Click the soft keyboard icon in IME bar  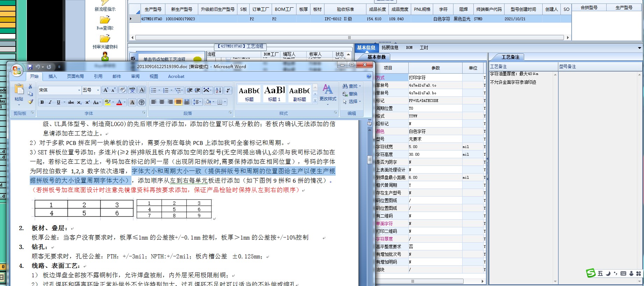click(x=623, y=273)
